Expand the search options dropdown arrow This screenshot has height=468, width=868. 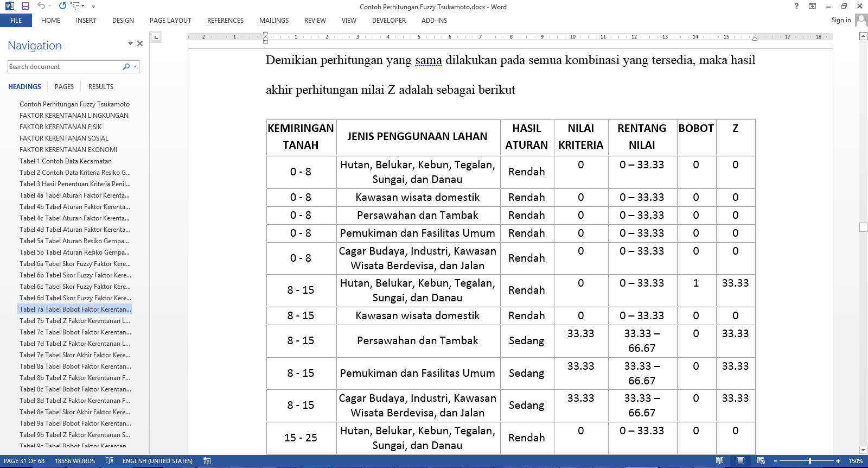pyautogui.click(x=135, y=67)
